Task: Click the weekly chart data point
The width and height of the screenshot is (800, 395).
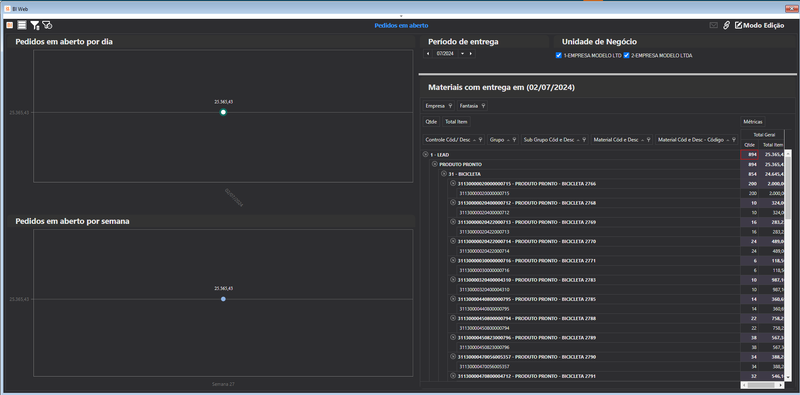Action: [x=223, y=299]
